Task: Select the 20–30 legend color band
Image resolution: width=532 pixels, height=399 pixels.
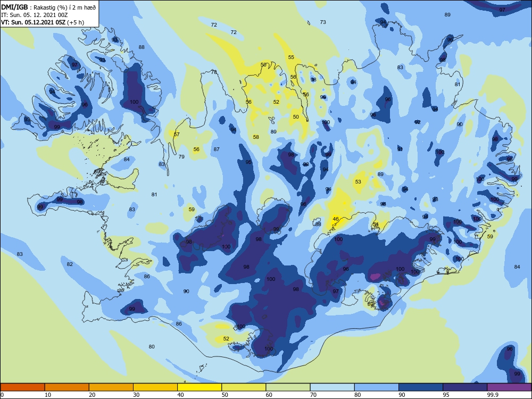Action: (111, 387)
